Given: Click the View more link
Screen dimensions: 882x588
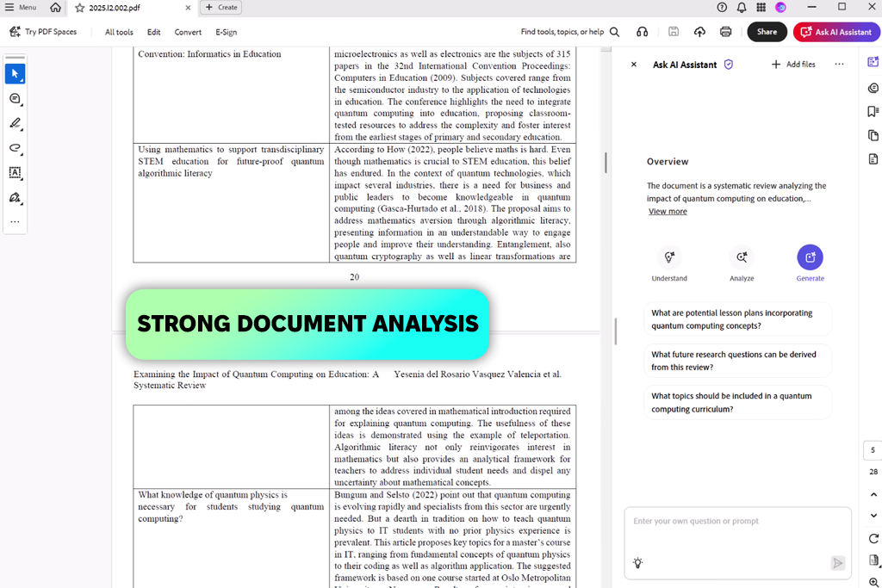Looking at the screenshot, I should coord(668,212).
